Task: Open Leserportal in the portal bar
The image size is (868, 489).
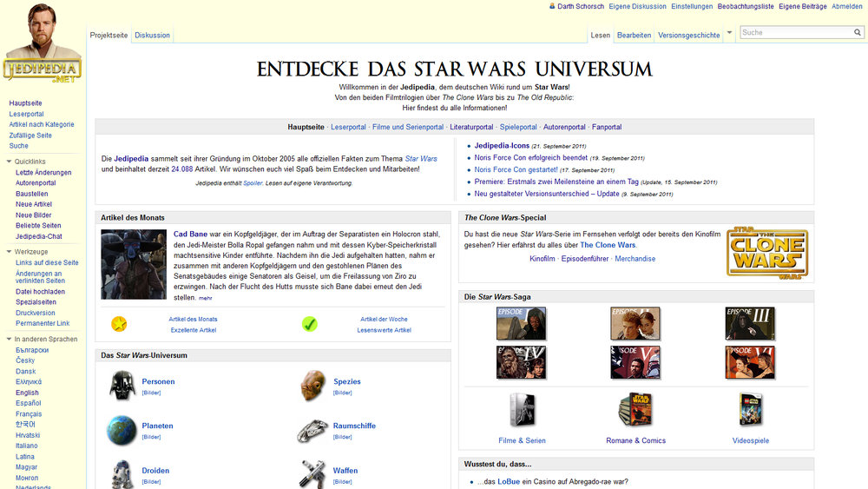Action: [348, 127]
